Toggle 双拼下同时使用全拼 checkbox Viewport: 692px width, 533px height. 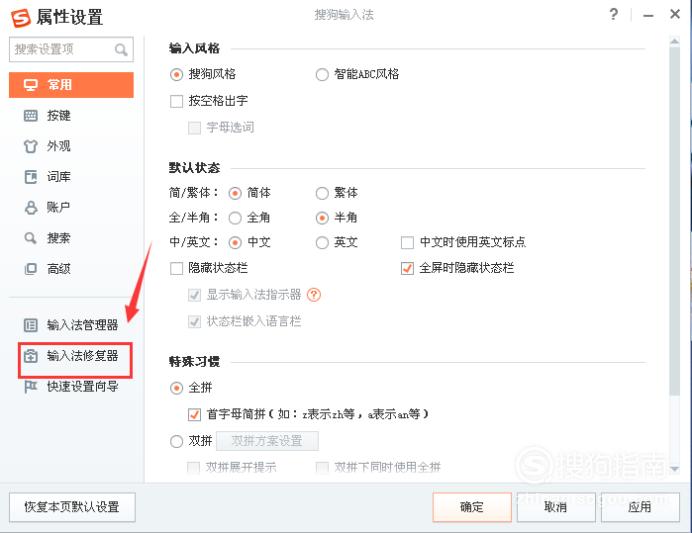click(322, 467)
